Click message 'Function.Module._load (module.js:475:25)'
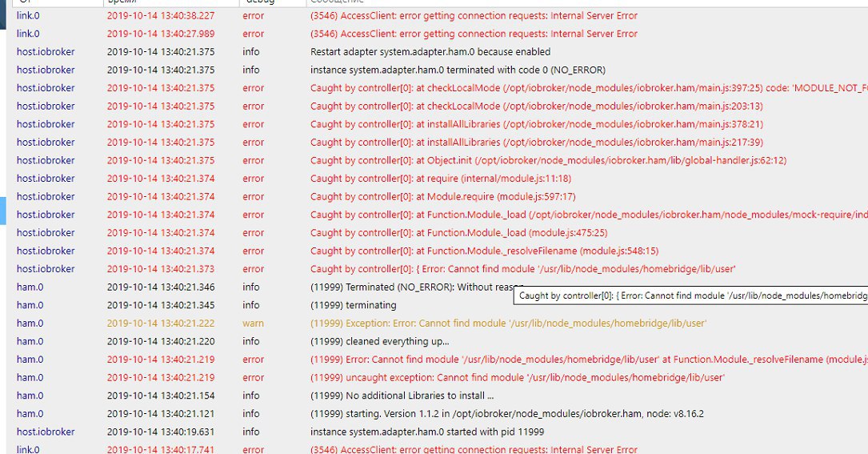Image resolution: width=868 pixels, height=454 pixels. [459, 233]
